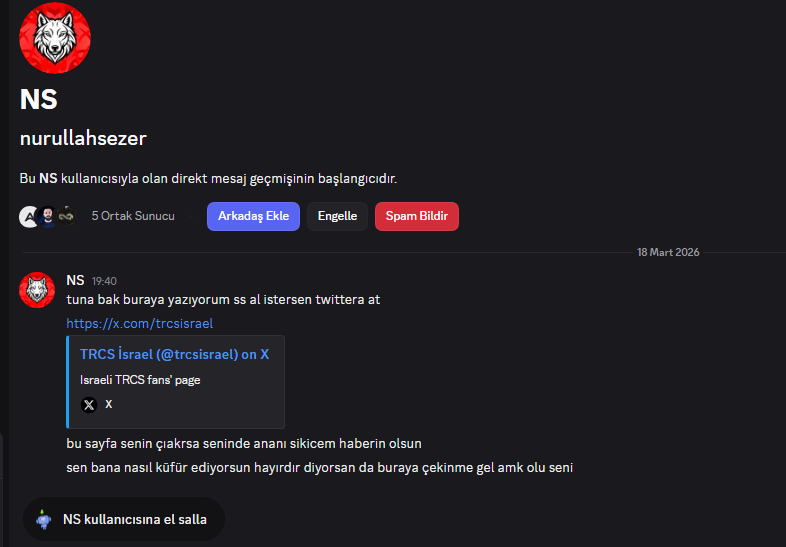This screenshot has height=547, width=786.
Task: Open NS message avatar beside 19:40
Action: [37, 290]
